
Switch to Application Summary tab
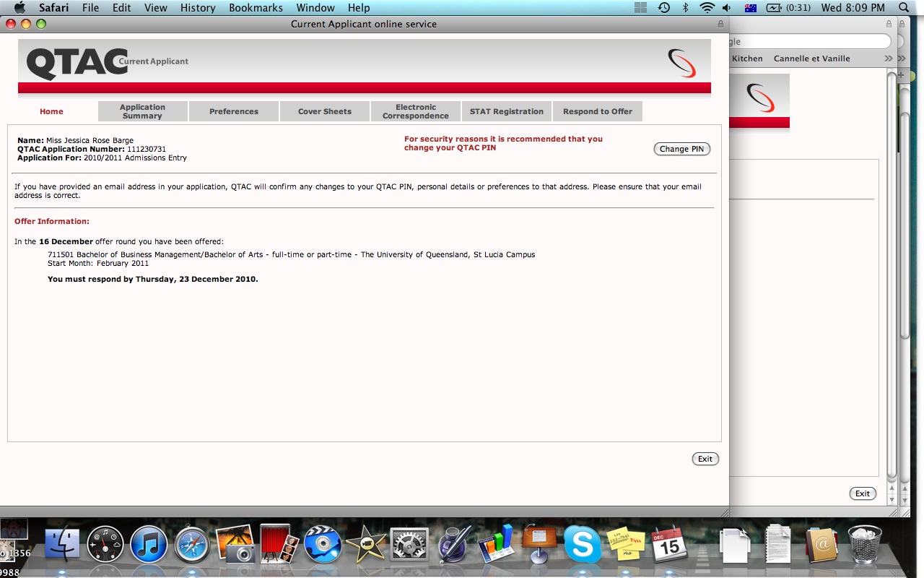pos(143,111)
